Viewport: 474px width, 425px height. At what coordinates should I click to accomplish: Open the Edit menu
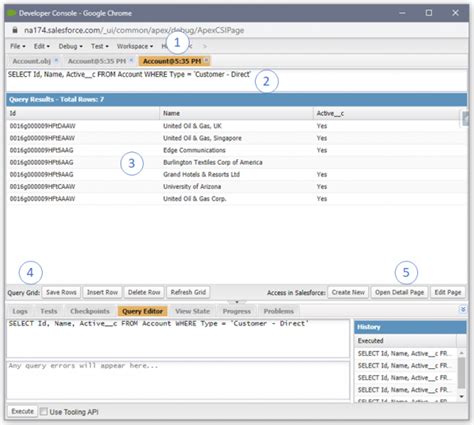pyautogui.click(x=42, y=46)
